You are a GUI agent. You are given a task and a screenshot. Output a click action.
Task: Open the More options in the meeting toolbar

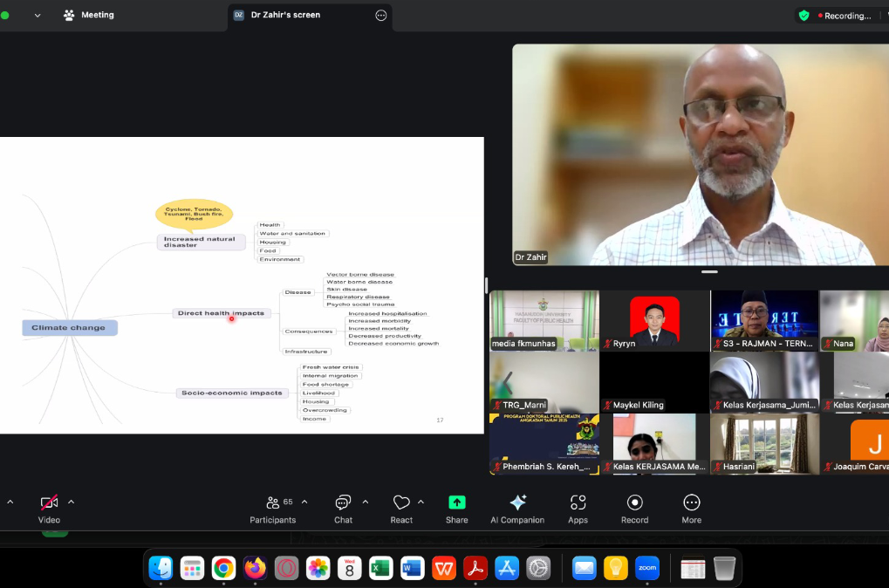[x=691, y=503]
